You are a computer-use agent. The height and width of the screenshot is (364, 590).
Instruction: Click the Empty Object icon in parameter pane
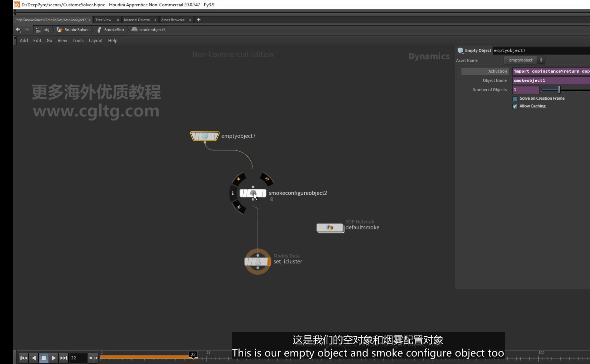pos(460,50)
